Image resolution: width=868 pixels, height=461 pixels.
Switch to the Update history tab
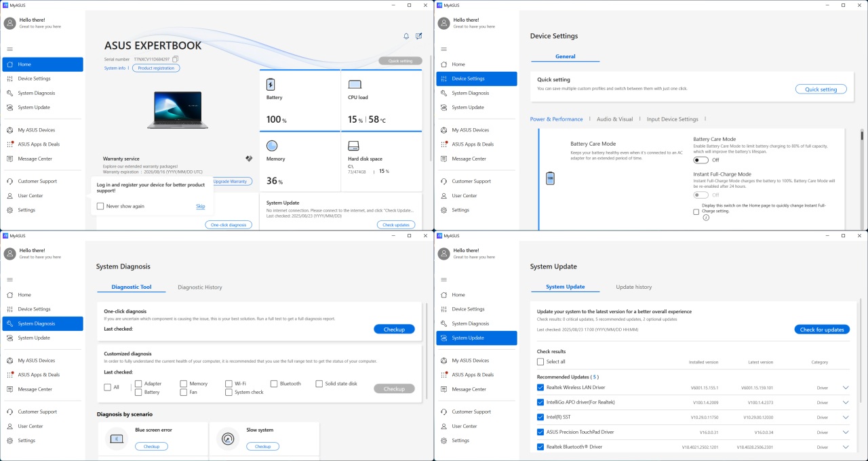click(x=633, y=287)
